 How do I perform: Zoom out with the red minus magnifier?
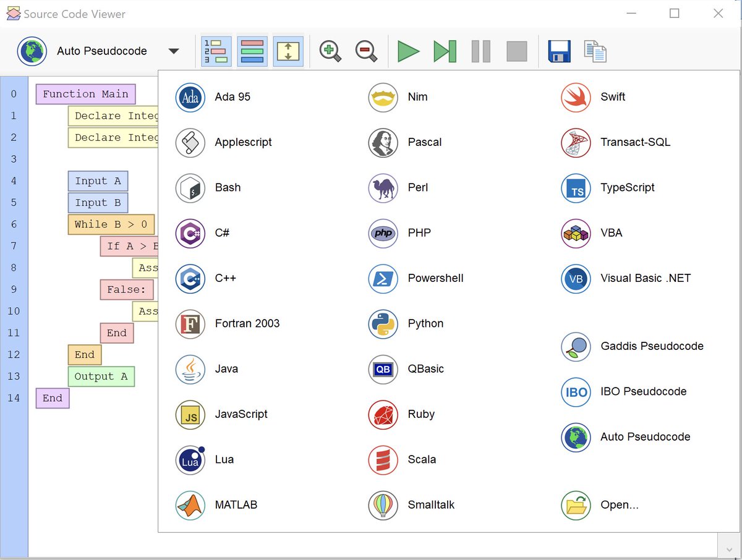366,51
